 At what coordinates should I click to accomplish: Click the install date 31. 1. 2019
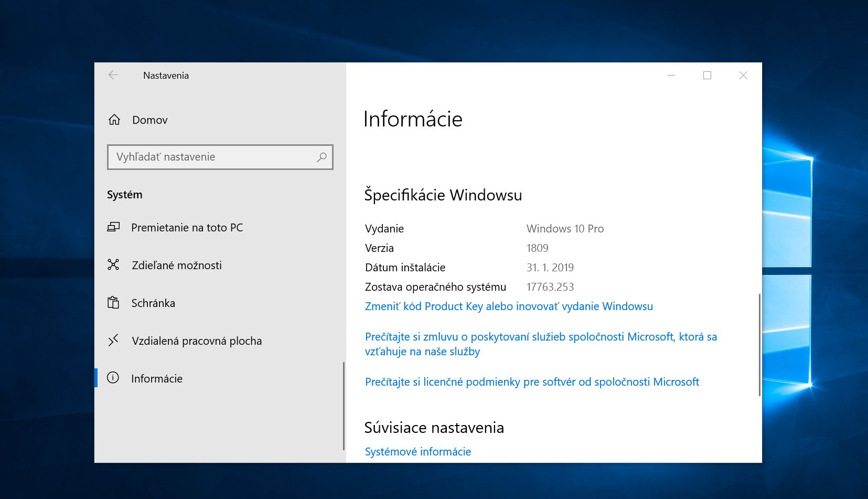[x=550, y=268]
